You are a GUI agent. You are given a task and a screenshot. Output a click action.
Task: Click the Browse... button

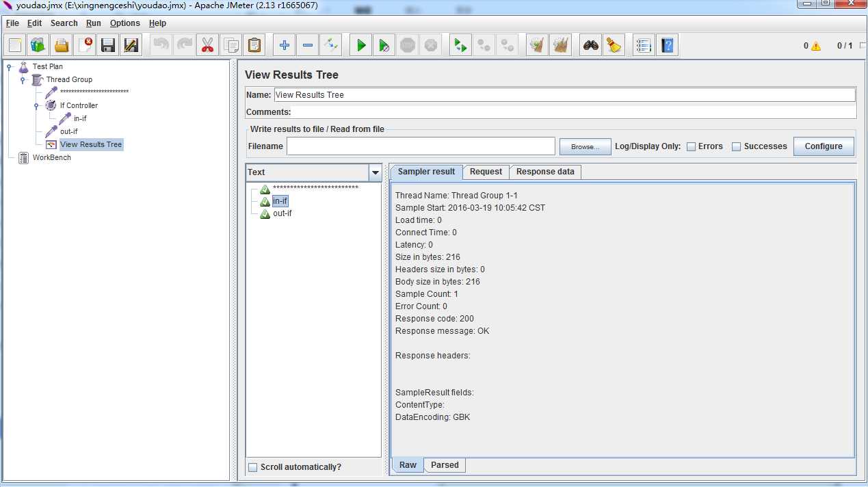pyautogui.click(x=584, y=146)
